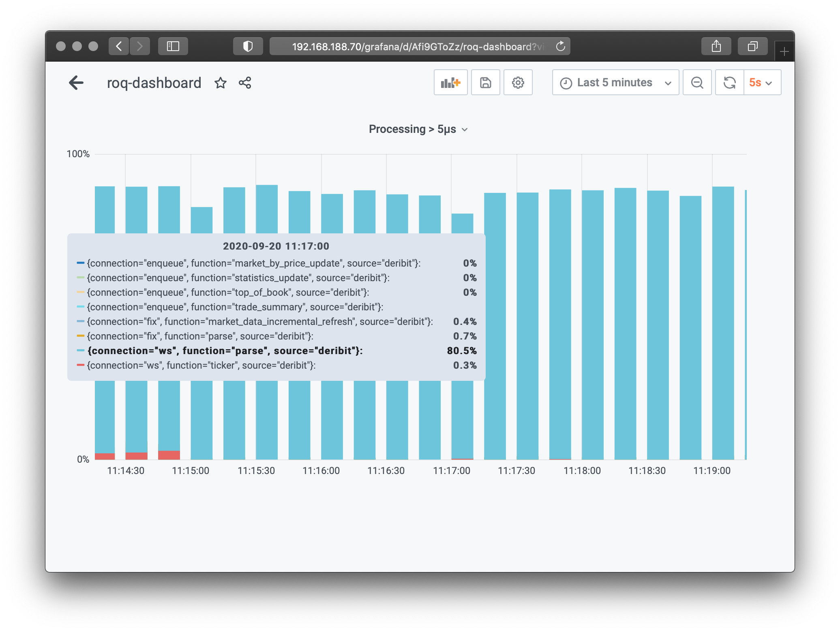Click the ws ticker series tooltip row
The image size is (840, 632).
[x=276, y=365]
